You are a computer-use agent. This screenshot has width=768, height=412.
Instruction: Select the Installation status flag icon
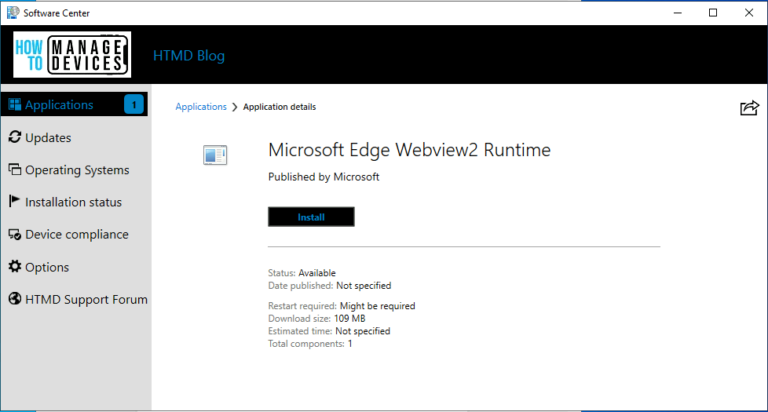point(14,202)
